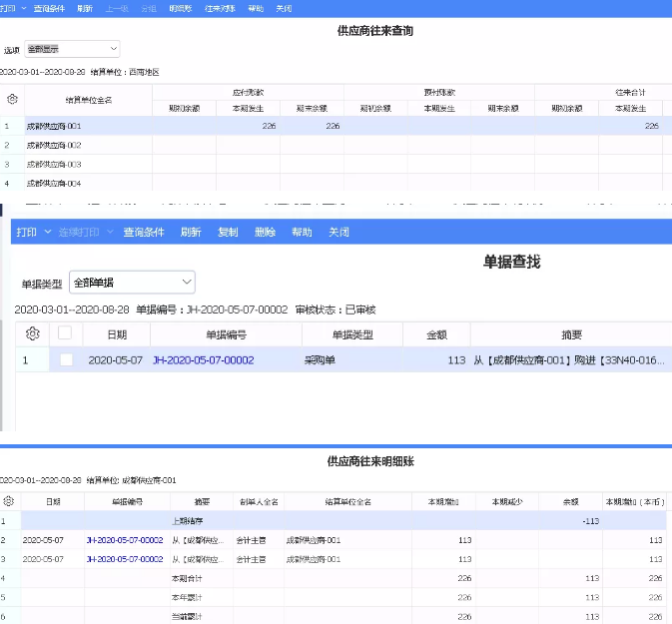The height and width of the screenshot is (624, 672).
Task: Open column settings gear in 单据查找 table
Action: pos(33,333)
